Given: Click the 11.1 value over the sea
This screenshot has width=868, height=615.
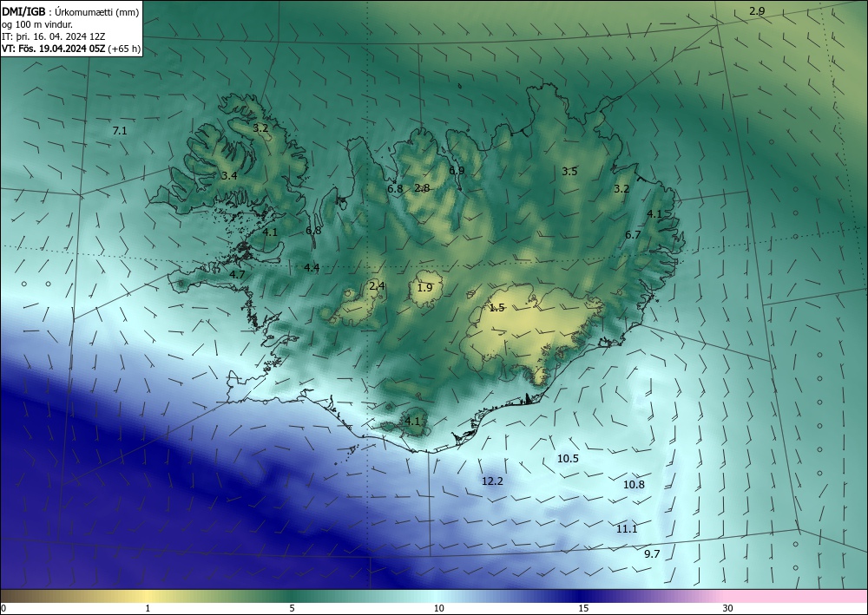Looking at the screenshot, I should pyautogui.click(x=627, y=529).
